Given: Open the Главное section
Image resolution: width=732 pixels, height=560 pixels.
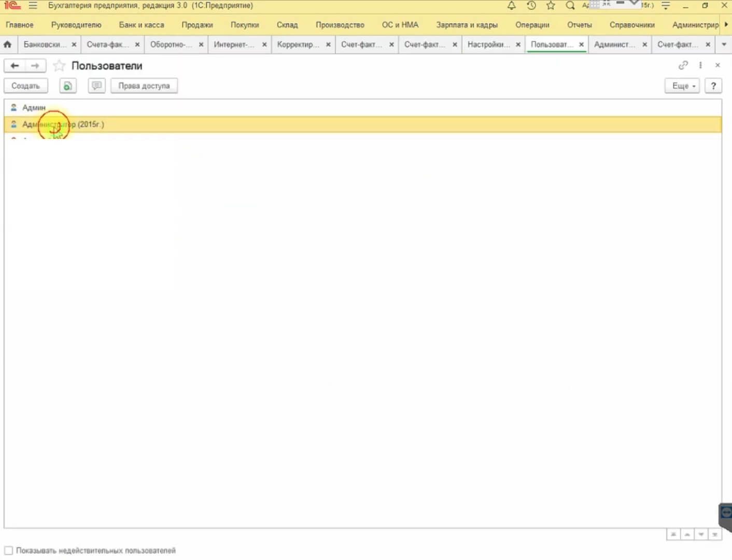Looking at the screenshot, I should 20,25.
